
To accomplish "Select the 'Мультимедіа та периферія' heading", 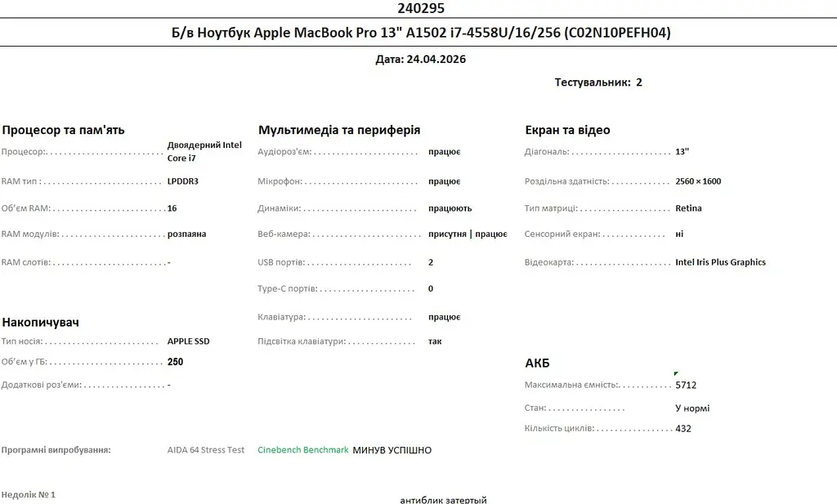I will [339, 130].
